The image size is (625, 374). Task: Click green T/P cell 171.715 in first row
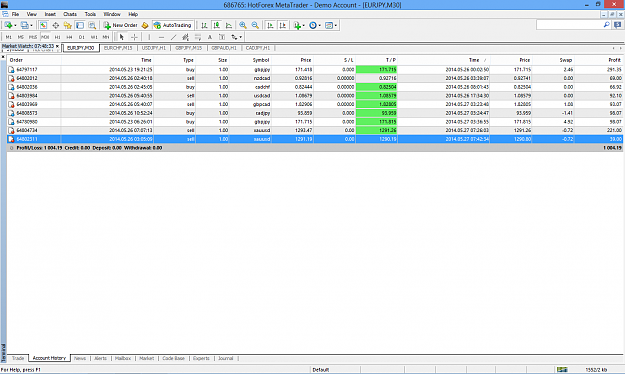click(x=376, y=69)
